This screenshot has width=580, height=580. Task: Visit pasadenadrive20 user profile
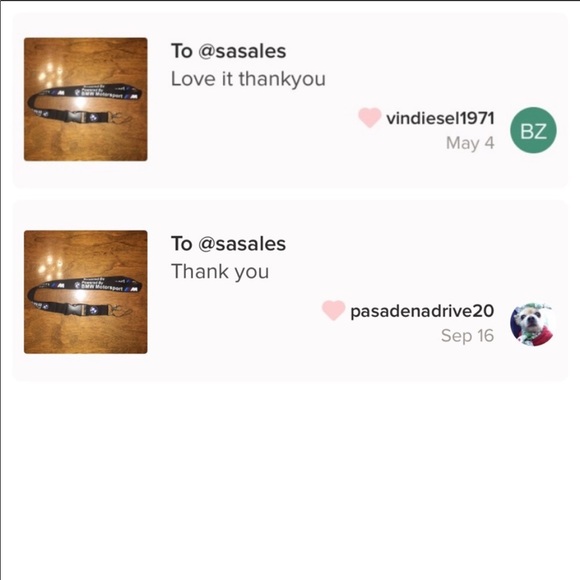click(x=422, y=311)
